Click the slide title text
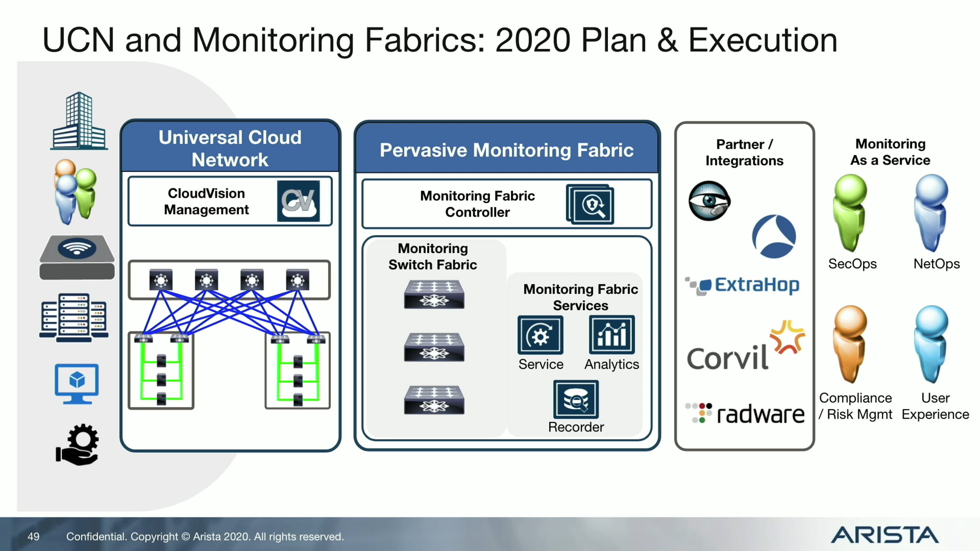This screenshot has width=980, height=551. pos(440,40)
